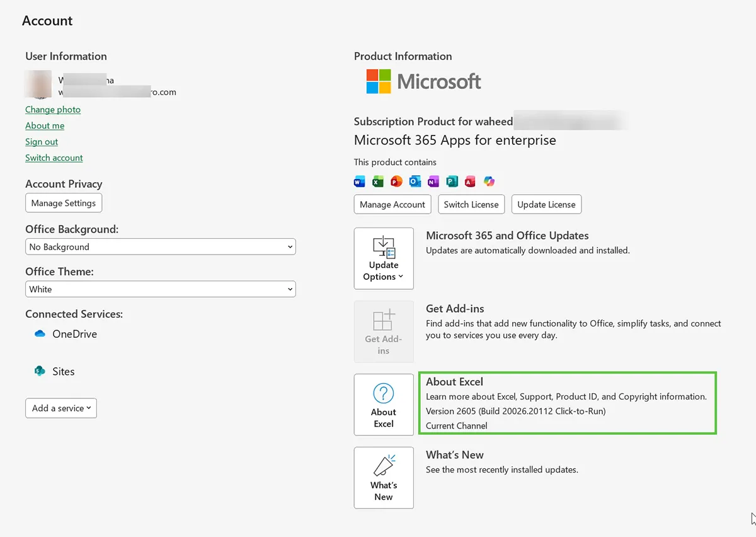Click the Switch account link
Screen dimensions: 756x537
click(x=54, y=158)
